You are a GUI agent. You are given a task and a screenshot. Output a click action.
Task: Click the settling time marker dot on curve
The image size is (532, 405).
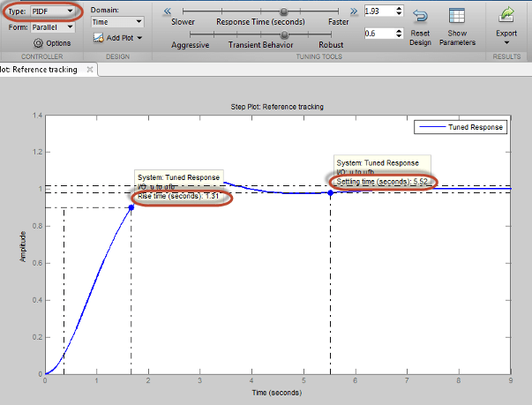point(331,192)
